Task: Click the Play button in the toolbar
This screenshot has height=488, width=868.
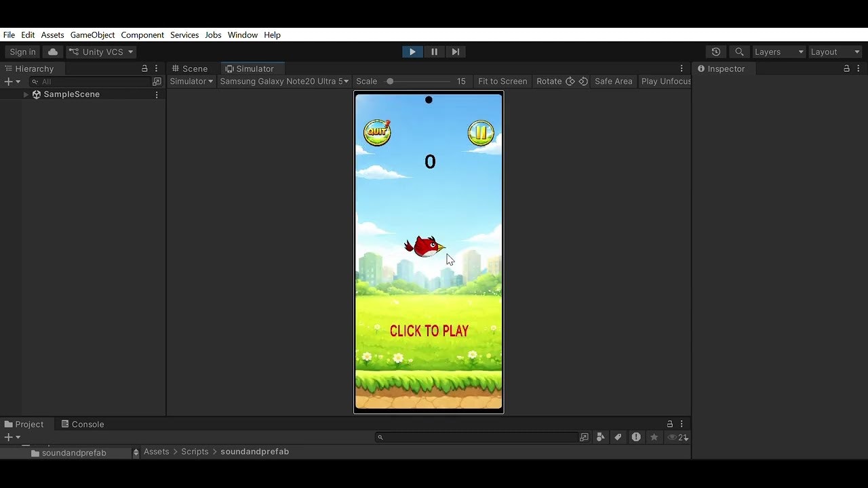Action: [412, 52]
